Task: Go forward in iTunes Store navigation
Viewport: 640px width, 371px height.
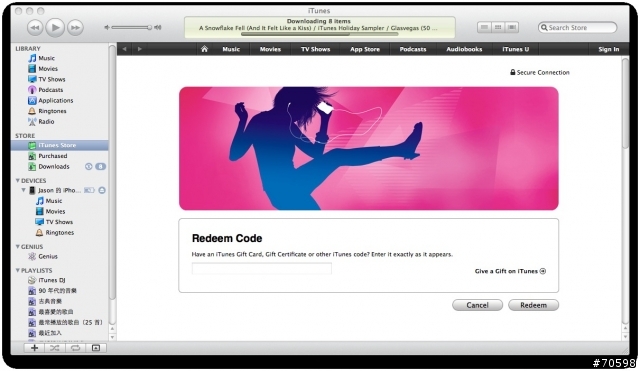Action: pyautogui.click(x=140, y=49)
